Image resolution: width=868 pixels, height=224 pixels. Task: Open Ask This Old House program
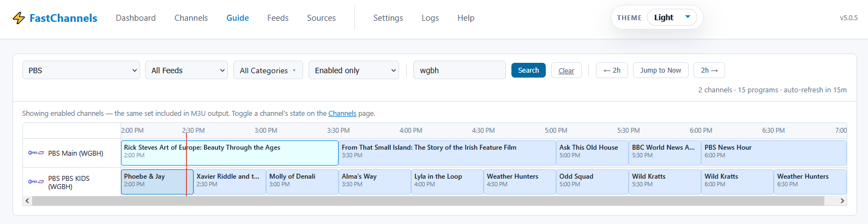click(592, 153)
